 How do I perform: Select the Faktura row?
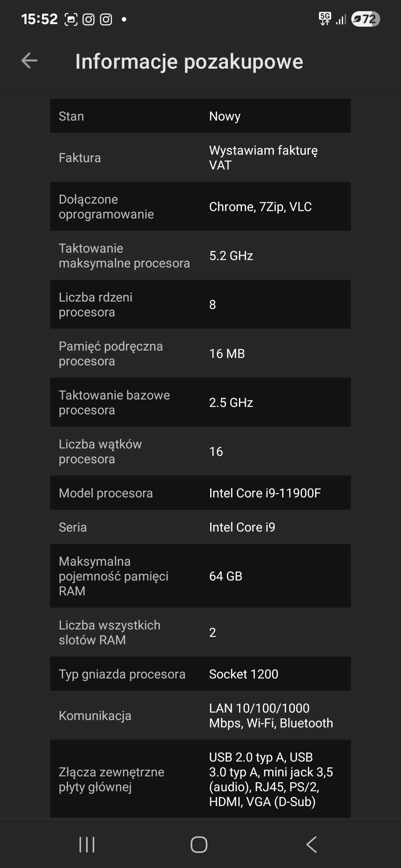click(200, 157)
